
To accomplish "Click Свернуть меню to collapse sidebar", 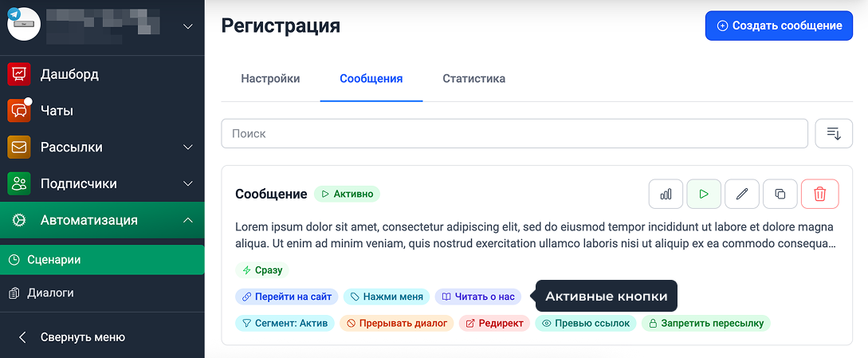I will click(82, 337).
